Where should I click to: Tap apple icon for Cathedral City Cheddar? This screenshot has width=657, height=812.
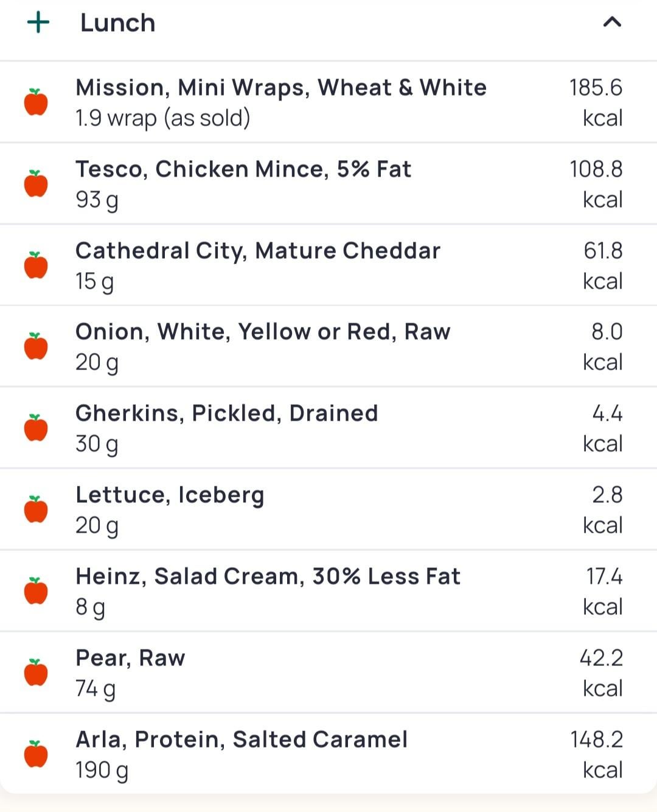(x=36, y=265)
